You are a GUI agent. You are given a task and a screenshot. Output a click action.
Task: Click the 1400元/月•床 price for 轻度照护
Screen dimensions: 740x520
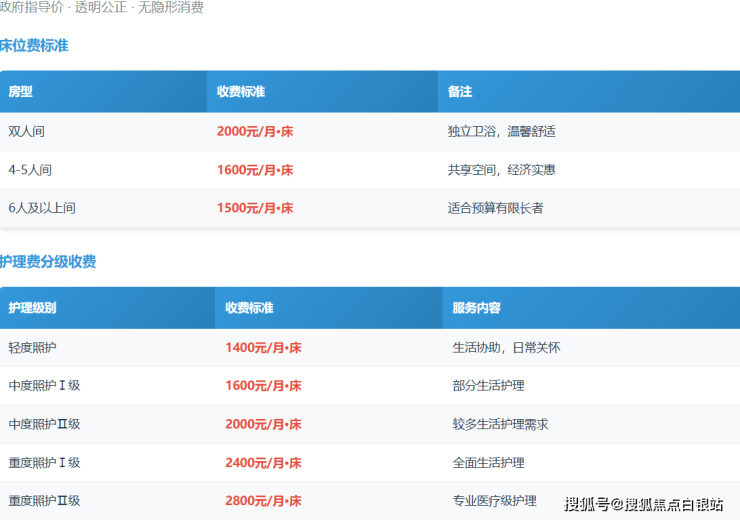click(263, 348)
